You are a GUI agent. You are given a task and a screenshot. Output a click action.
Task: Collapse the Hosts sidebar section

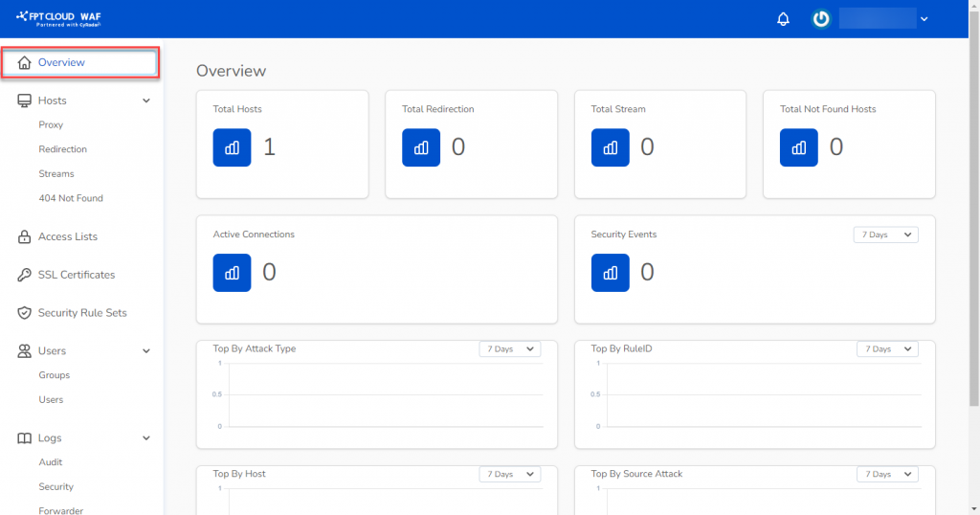(146, 101)
